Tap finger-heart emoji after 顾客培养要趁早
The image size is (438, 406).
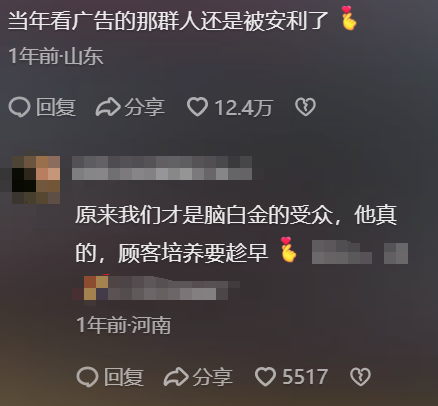coord(288,249)
